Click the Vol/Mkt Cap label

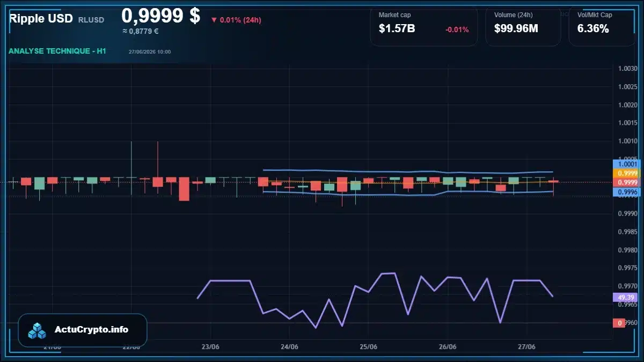(x=595, y=15)
